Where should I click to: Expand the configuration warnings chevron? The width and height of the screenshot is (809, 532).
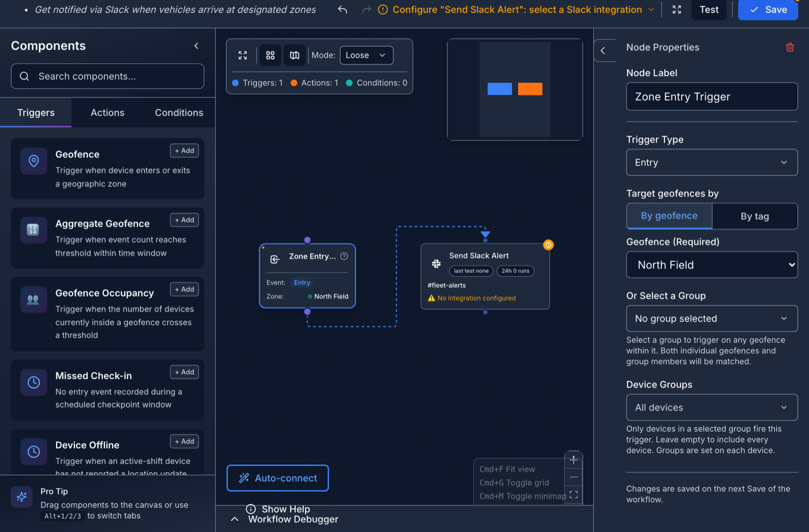coord(651,10)
